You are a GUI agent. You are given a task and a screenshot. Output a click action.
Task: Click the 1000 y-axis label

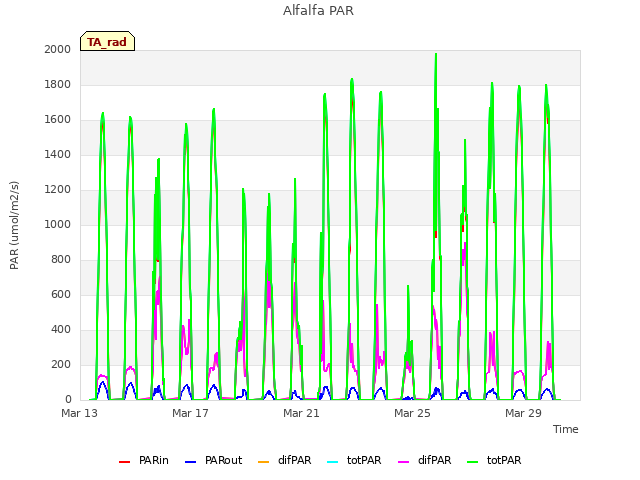(58, 224)
